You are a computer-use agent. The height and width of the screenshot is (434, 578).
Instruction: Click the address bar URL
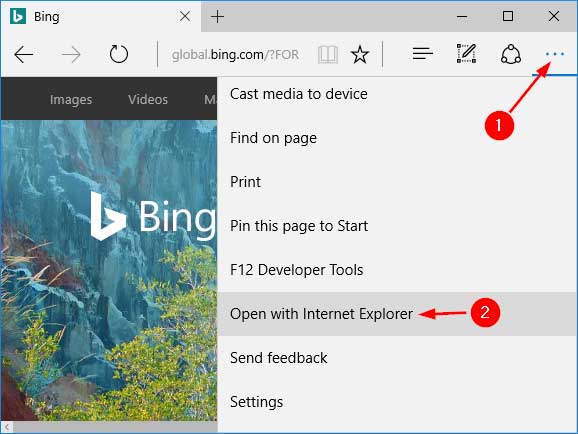point(235,55)
